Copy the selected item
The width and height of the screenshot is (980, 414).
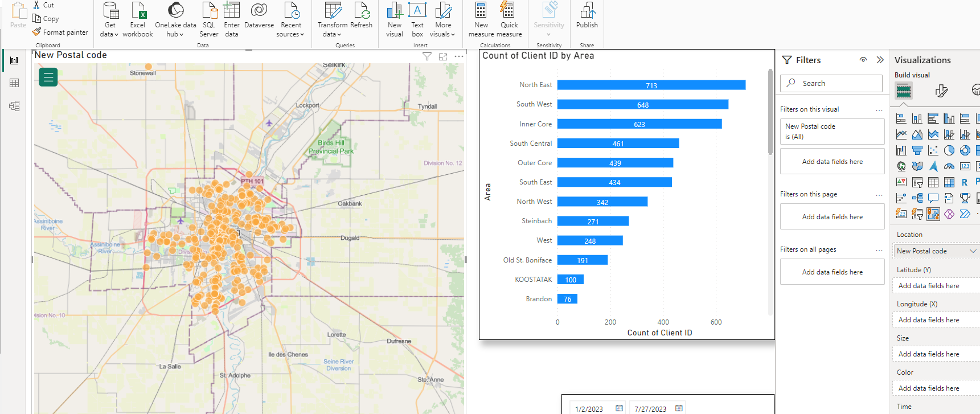tap(46, 19)
